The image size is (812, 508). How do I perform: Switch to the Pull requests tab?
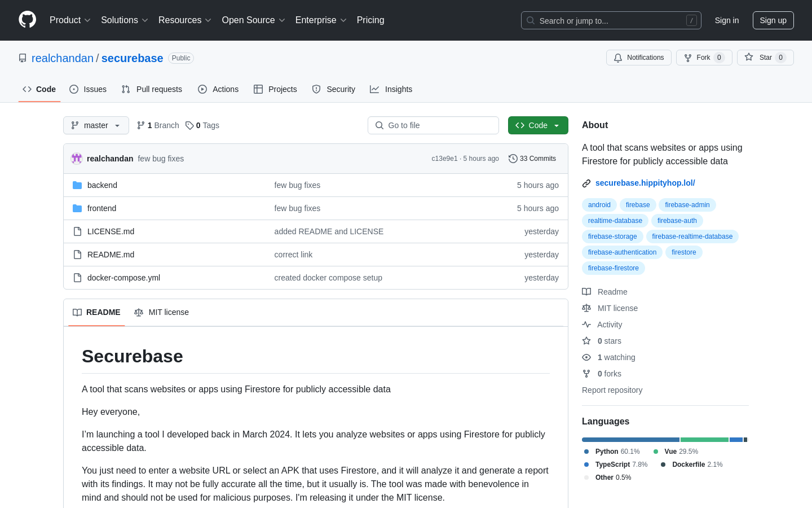(152, 89)
